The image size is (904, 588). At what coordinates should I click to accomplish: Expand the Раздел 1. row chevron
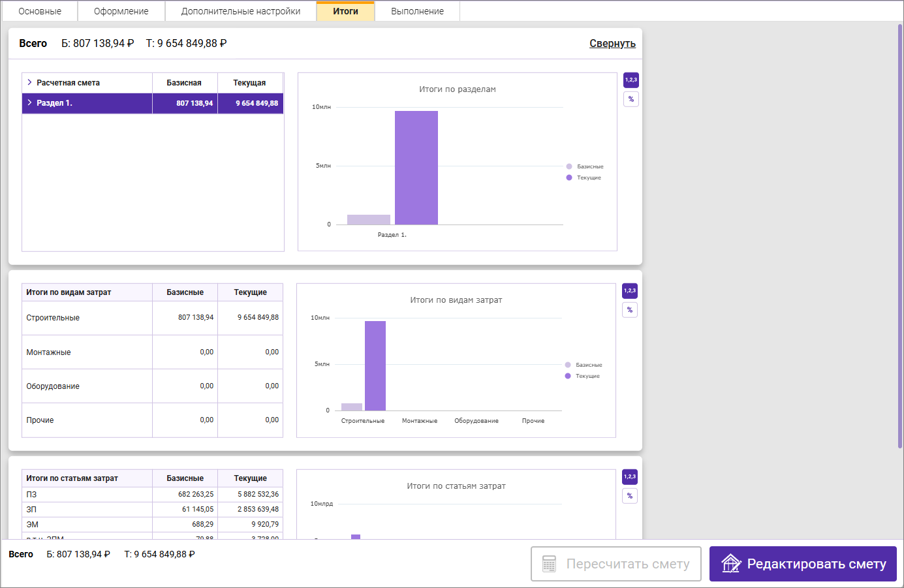coord(29,102)
